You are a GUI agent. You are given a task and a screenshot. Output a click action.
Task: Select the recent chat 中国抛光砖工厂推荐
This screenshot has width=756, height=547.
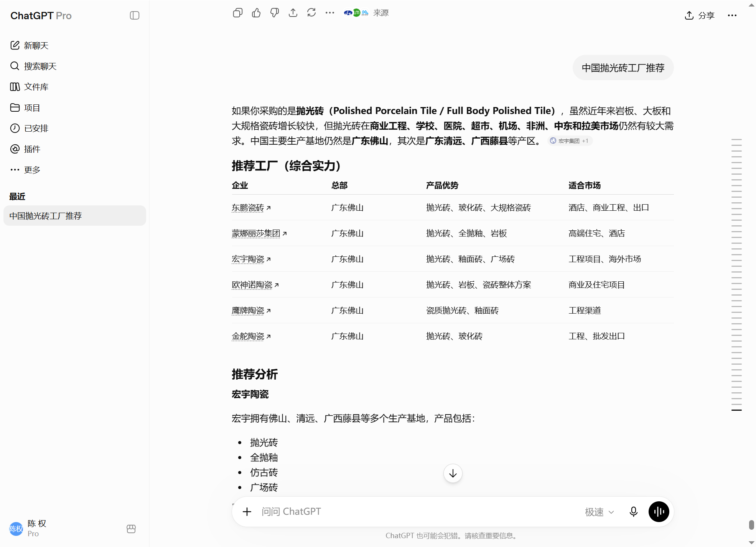(x=75, y=216)
